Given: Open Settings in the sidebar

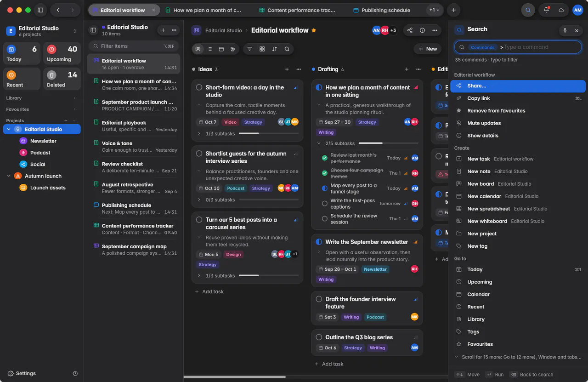Looking at the screenshot, I should point(22,374).
